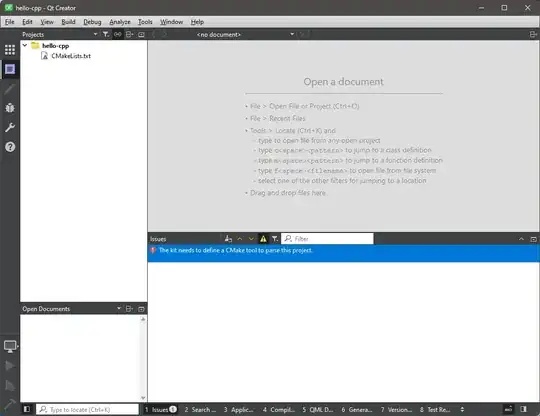
Task: Open the Edit menu
Action: [27, 22]
